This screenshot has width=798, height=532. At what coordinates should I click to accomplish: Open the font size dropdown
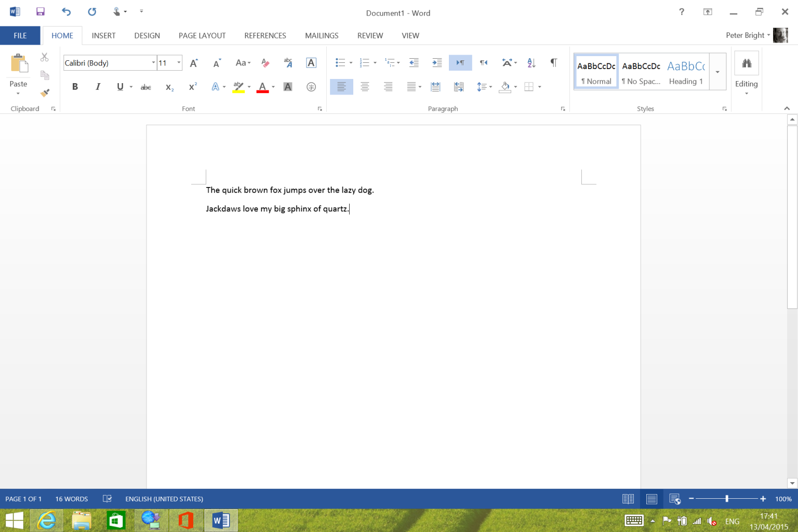pyautogui.click(x=179, y=63)
